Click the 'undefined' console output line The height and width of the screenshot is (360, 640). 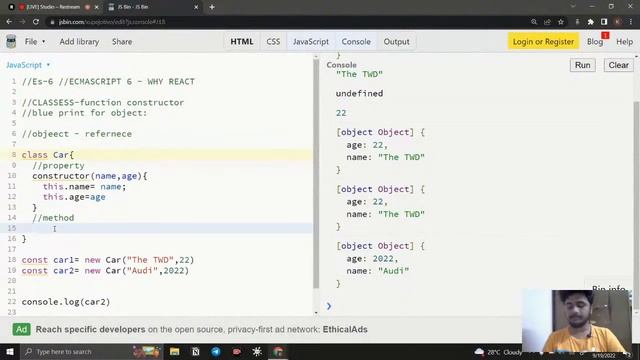coord(359,93)
